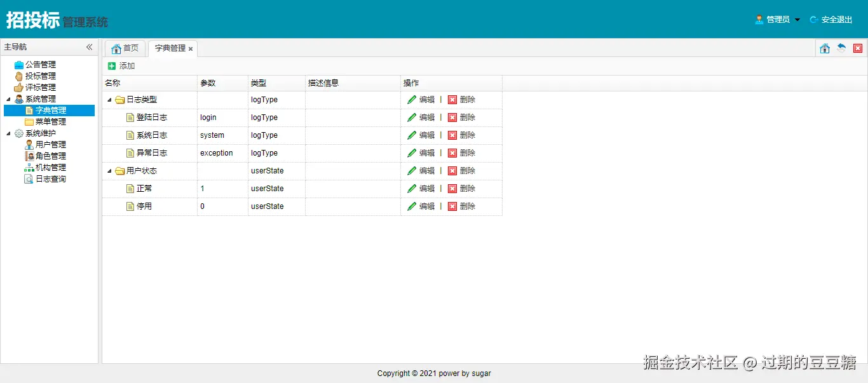Select the 异常日志 name cell

point(150,153)
